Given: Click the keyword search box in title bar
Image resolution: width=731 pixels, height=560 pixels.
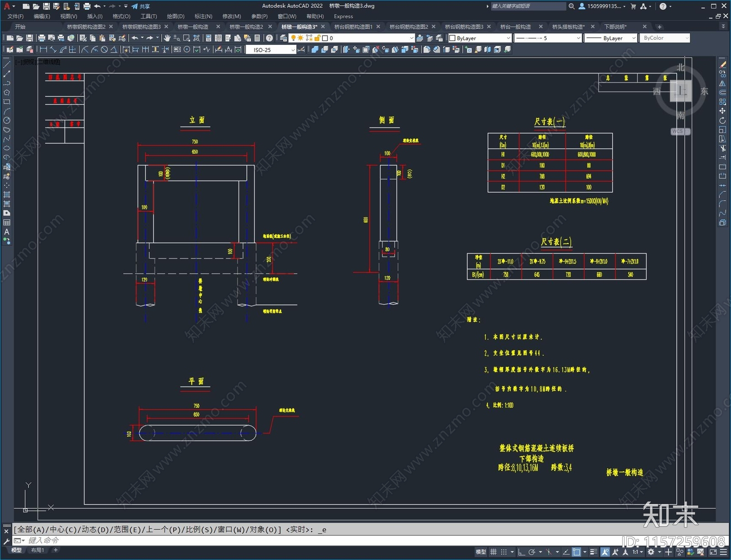Looking at the screenshot, I should [x=528, y=6].
